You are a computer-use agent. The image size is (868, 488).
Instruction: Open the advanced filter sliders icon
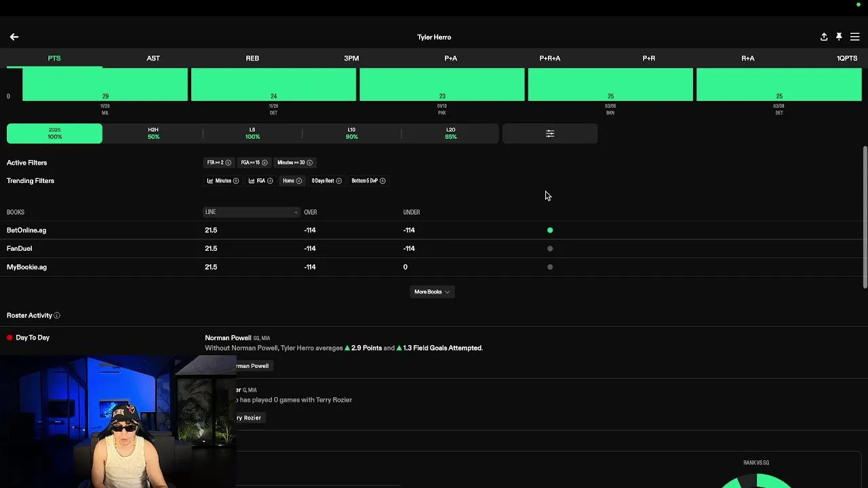coord(550,134)
